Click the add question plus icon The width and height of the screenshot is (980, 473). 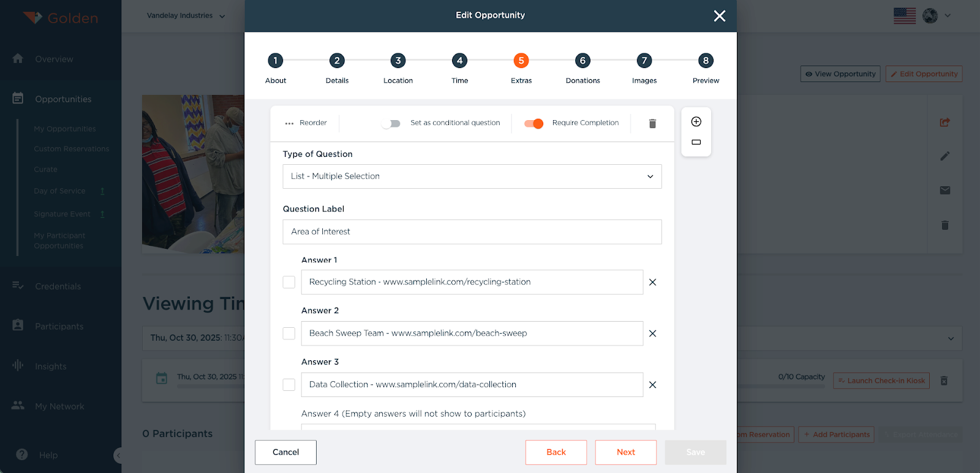click(696, 122)
